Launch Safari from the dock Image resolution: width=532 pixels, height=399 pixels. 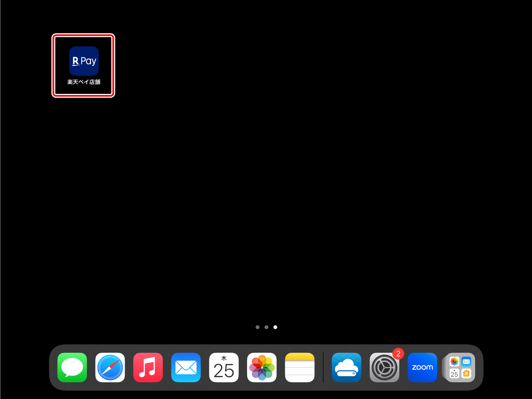click(110, 367)
